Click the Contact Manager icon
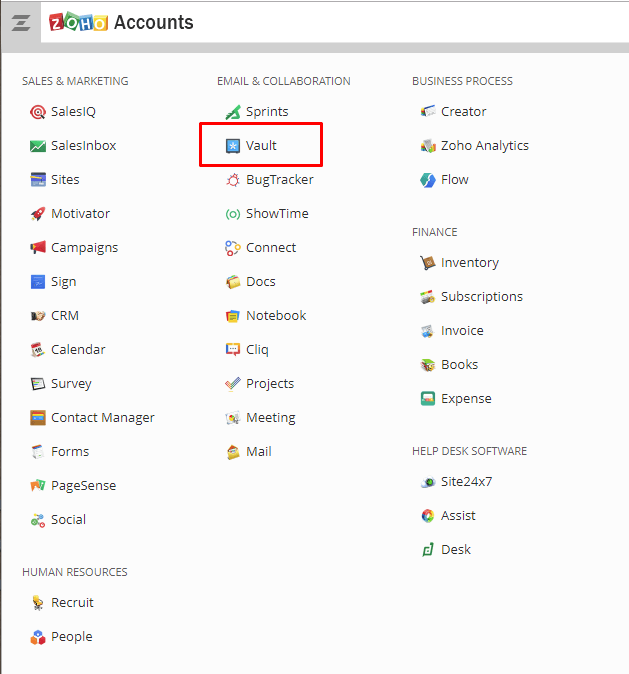The width and height of the screenshot is (629, 674). click(x=38, y=418)
